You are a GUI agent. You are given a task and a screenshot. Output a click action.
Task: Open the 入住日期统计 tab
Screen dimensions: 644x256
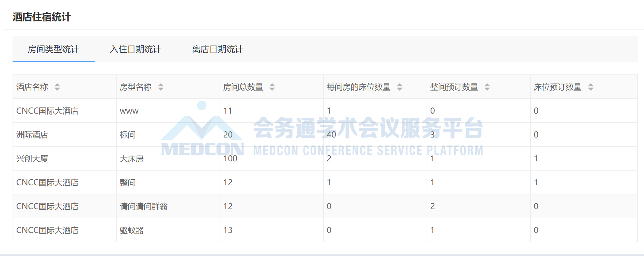[136, 49]
